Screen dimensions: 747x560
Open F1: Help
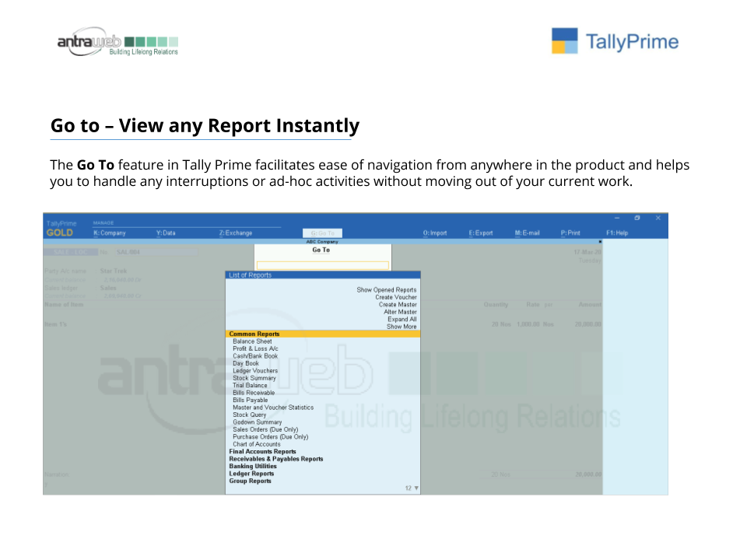[x=617, y=233]
